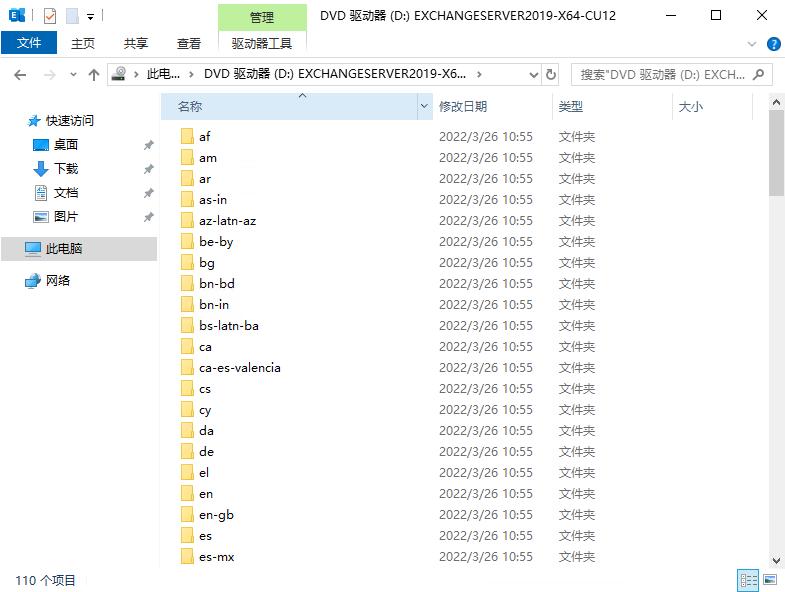785x592 pixels.
Task: Select 快速访问 in the navigation pane
Action: (x=70, y=121)
